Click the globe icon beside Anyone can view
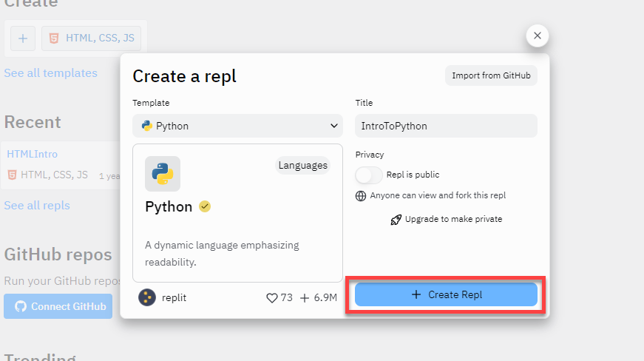The image size is (644, 361). click(361, 196)
